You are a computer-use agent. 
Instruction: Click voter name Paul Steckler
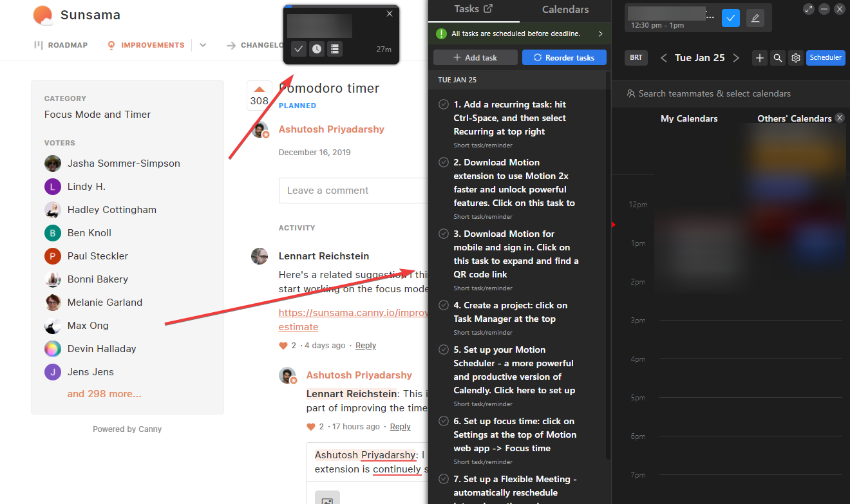[x=98, y=256]
